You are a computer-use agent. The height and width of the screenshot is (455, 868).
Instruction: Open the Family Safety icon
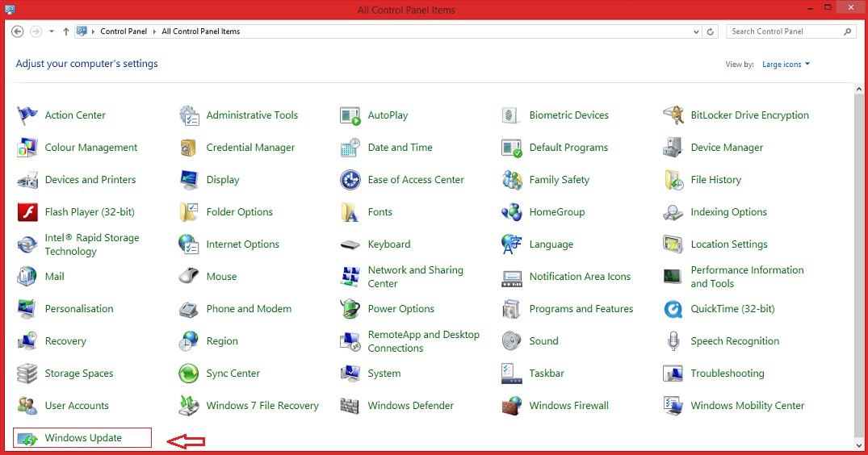511,180
